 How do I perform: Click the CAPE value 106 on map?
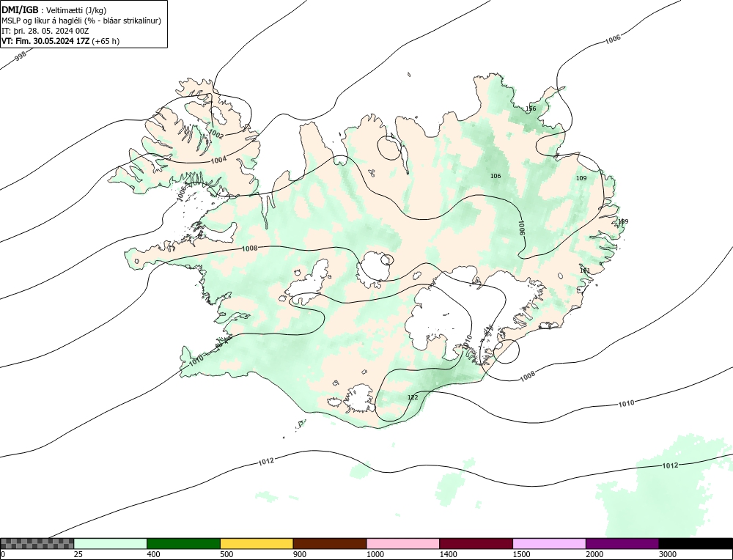[x=496, y=176]
